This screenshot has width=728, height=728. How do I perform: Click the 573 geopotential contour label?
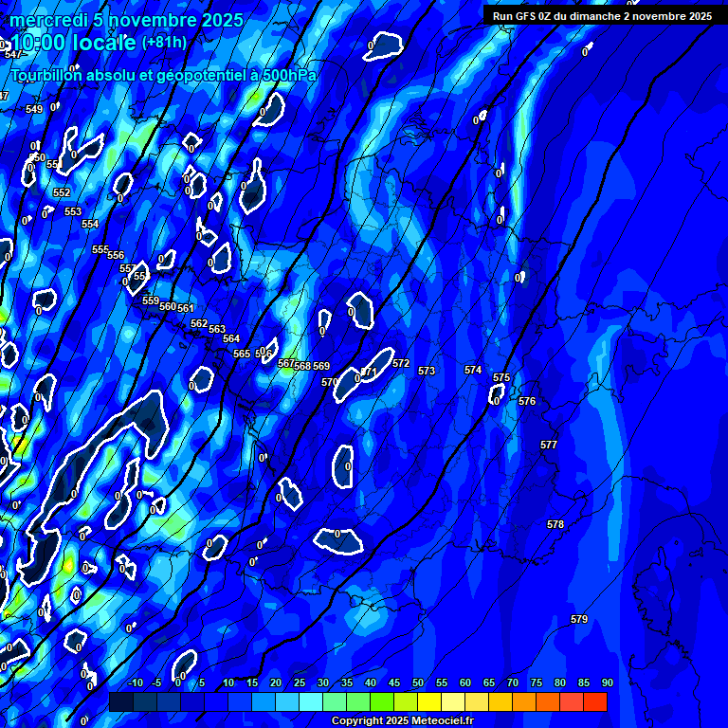(x=427, y=371)
